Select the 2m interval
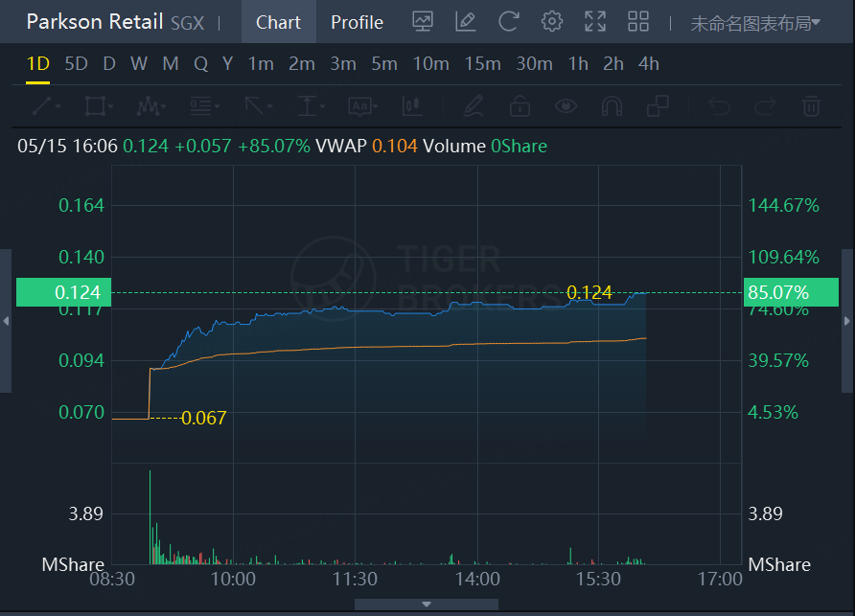 click(x=302, y=64)
